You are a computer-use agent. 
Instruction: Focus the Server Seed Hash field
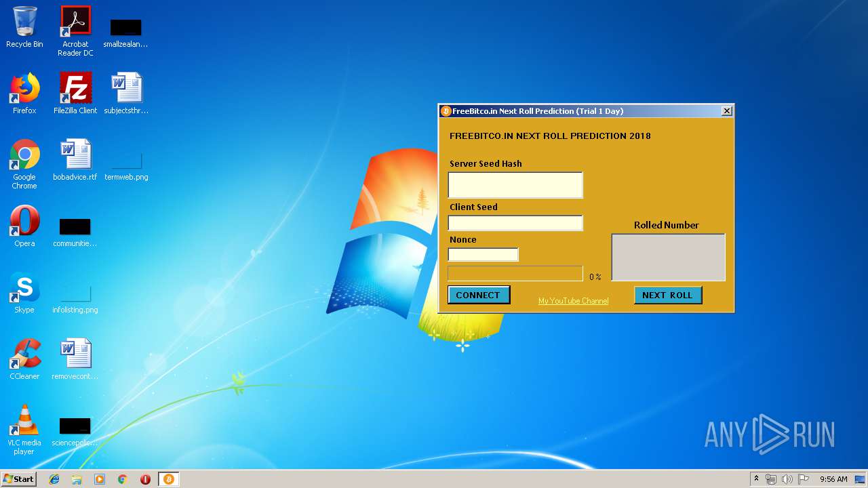click(515, 185)
